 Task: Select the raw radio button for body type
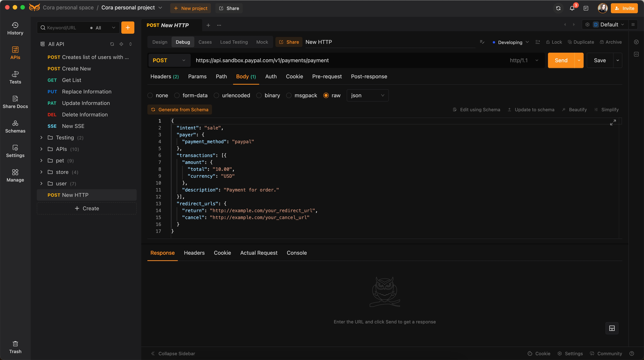(326, 95)
